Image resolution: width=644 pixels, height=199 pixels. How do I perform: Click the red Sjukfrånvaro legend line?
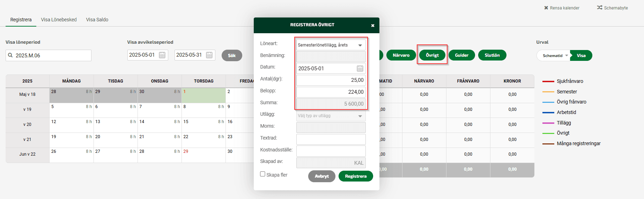pyautogui.click(x=548, y=81)
